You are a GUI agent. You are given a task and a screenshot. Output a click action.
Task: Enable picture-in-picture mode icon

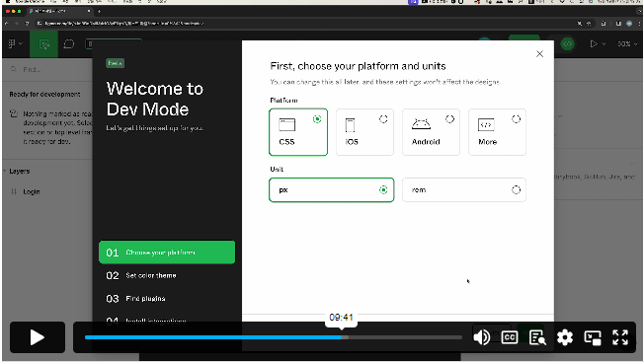593,337
